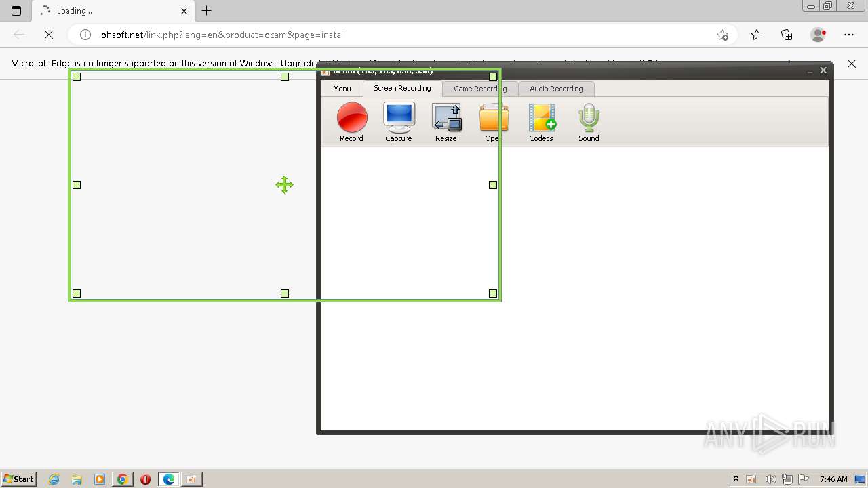Image resolution: width=868 pixels, height=488 pixels.
Task: Click the 7:46 AM system clock
Action: point(833,479)
